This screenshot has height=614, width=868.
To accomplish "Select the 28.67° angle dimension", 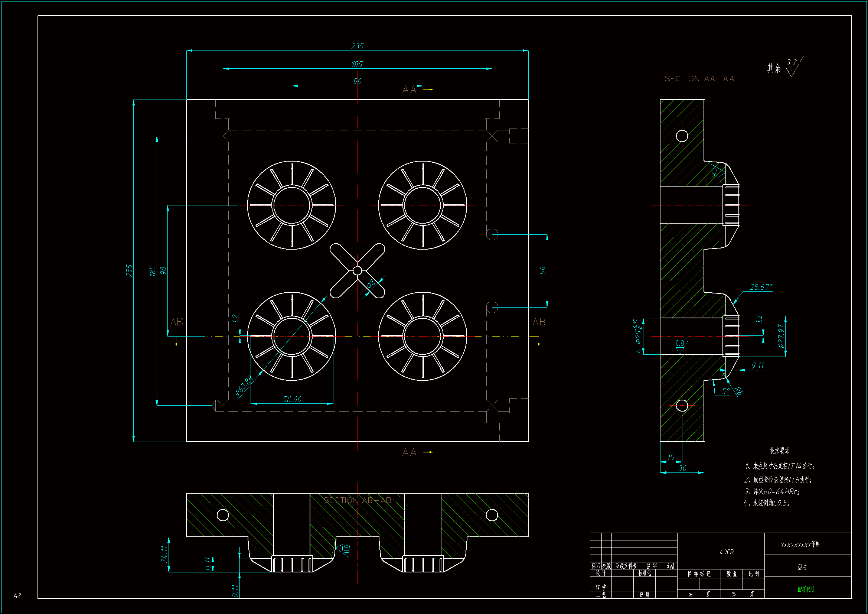I will pos(761,287).
